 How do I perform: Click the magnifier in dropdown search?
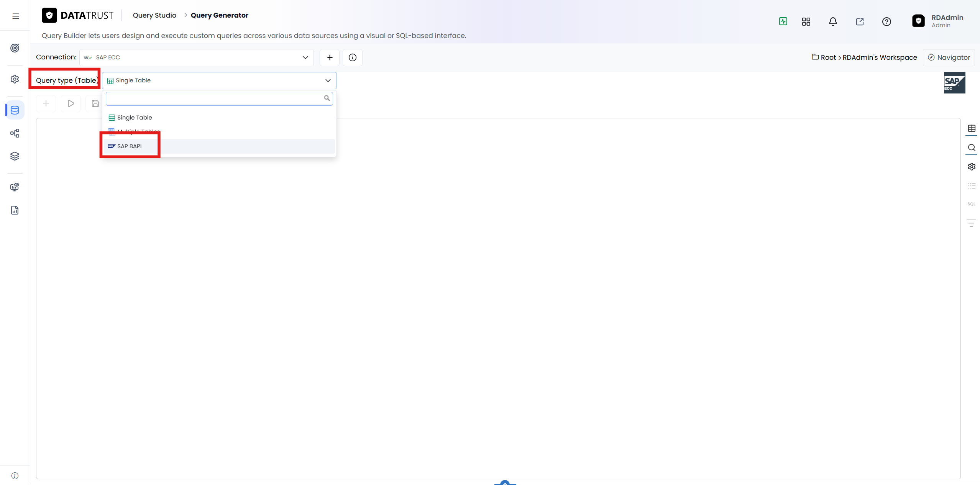327,98
